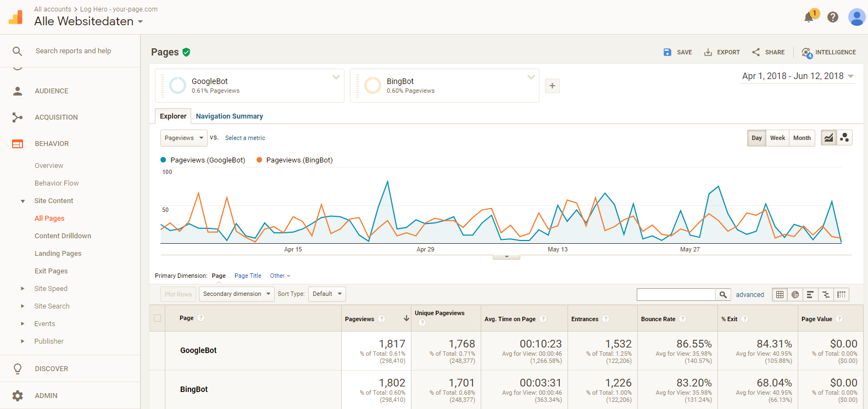Run the table search magnifier button

(724, 295)
